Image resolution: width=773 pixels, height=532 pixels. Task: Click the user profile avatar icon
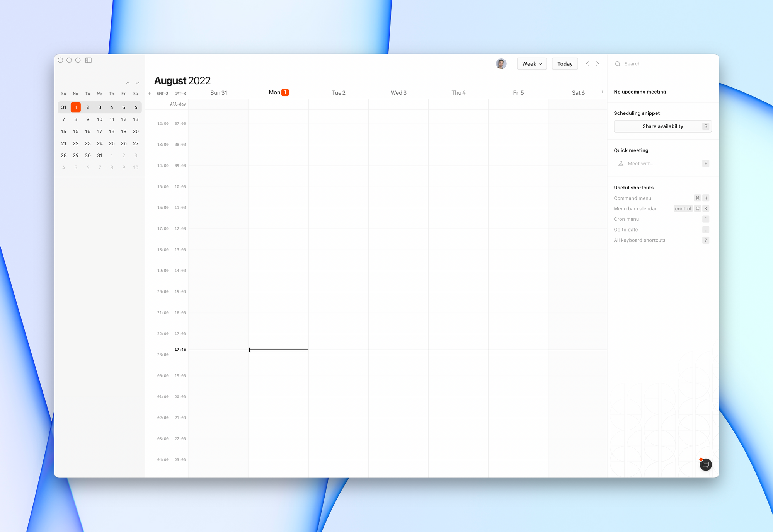(502, 63)
